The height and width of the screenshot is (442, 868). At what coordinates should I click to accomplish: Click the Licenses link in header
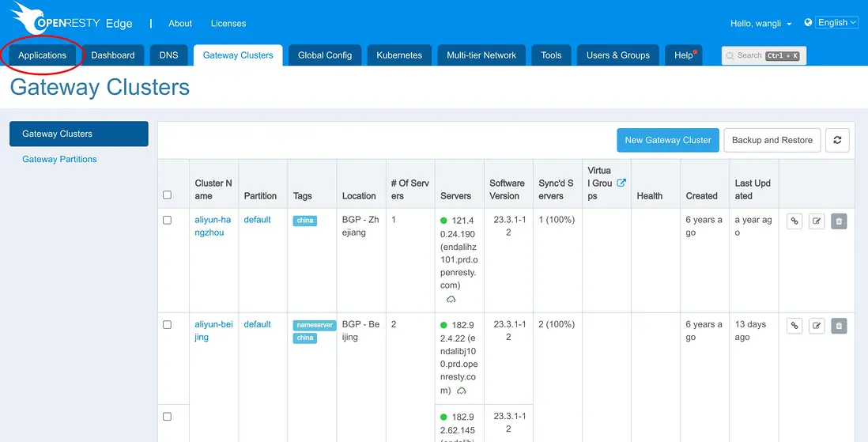click(228, 23)
